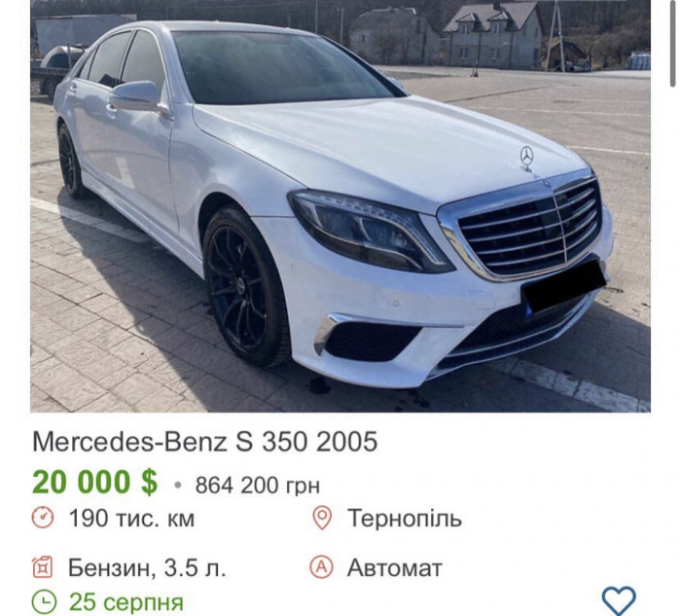Click the 25 серпня date text
This screenshot has height=616, width=681.
point(126,602)
